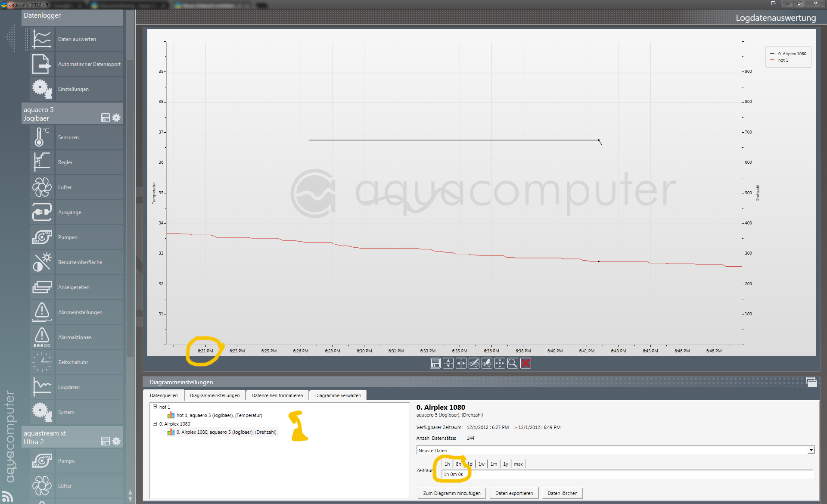
Task: Select the magnifier zoom tool
Action: pos(513,363)
